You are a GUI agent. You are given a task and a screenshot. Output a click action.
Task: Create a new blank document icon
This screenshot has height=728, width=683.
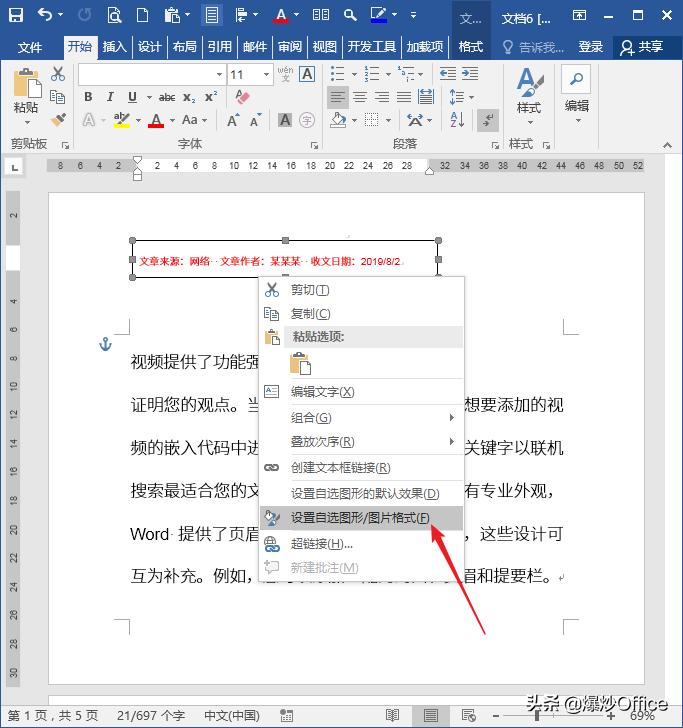coord(143,15)
